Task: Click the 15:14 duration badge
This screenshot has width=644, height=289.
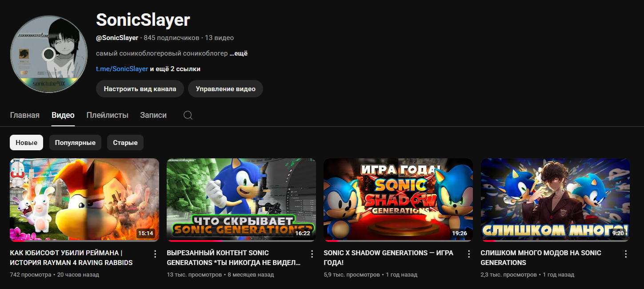Action: [146, 233]
